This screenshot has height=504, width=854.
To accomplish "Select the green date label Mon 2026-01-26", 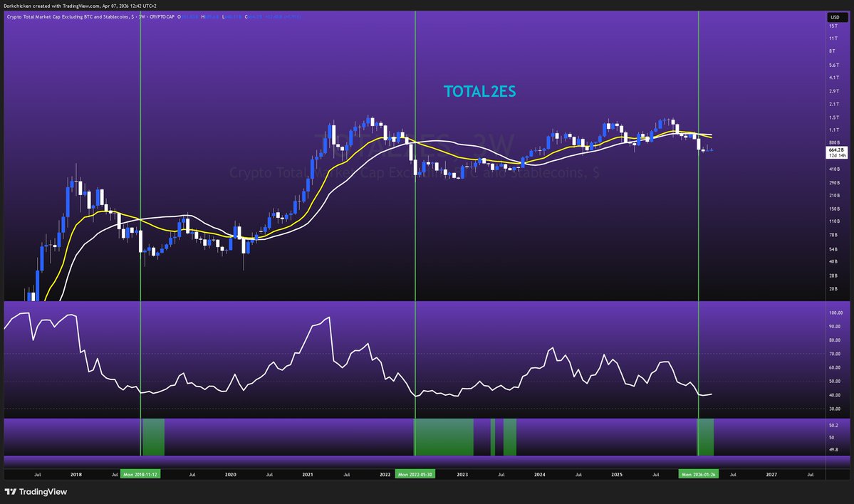I will (698, 475).
